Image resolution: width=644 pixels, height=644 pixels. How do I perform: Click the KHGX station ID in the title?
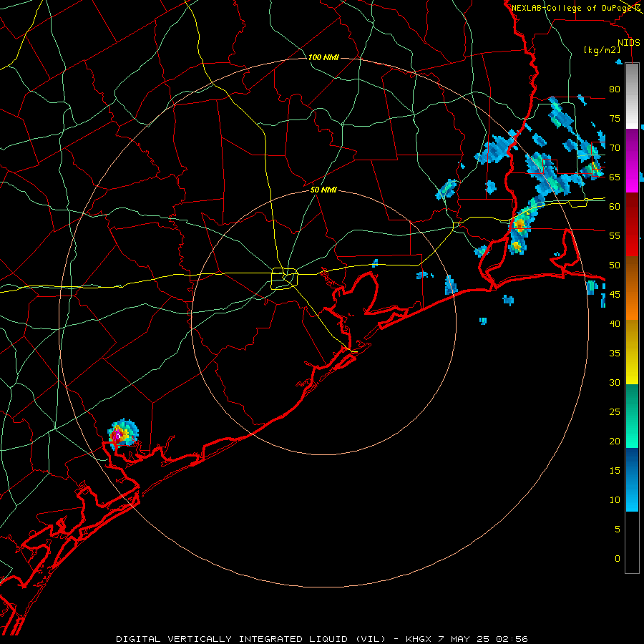click(x=418, y=639)
